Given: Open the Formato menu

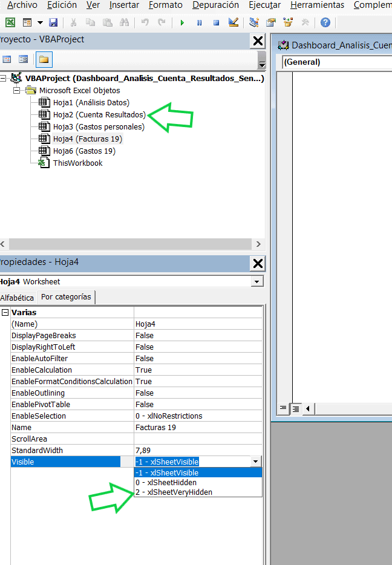Looking at the screenshot, I should (165, 5).
